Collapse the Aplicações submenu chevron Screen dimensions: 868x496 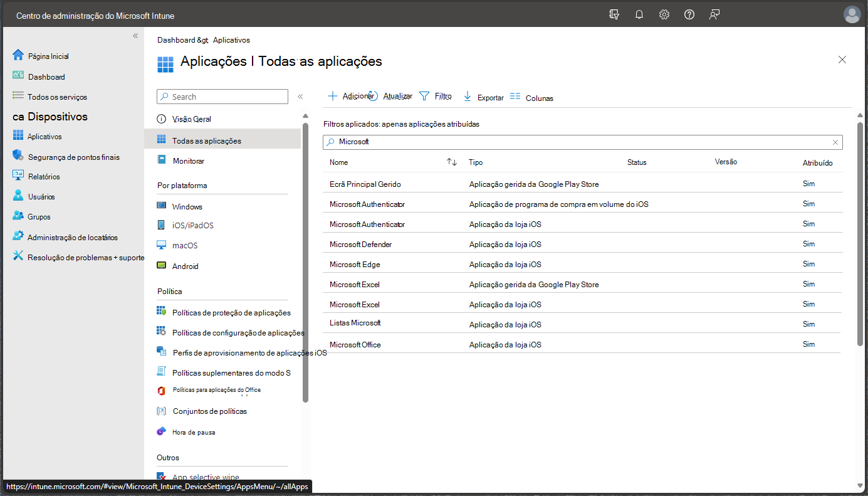tap(300, 97)
